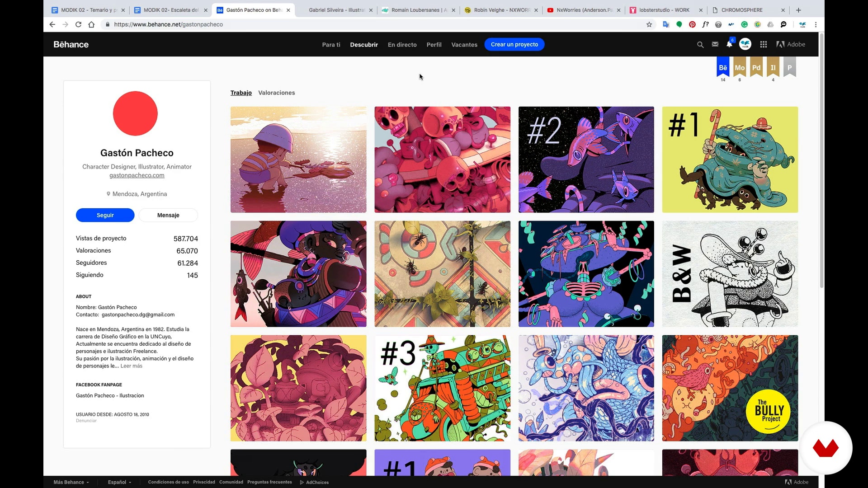
Task: Open the #3 robot truck project
Action: (x=442, y=388)
